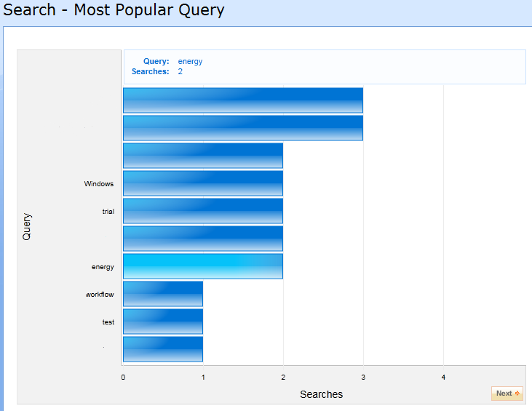Click the x-axis tick label 0

[123, 378]
